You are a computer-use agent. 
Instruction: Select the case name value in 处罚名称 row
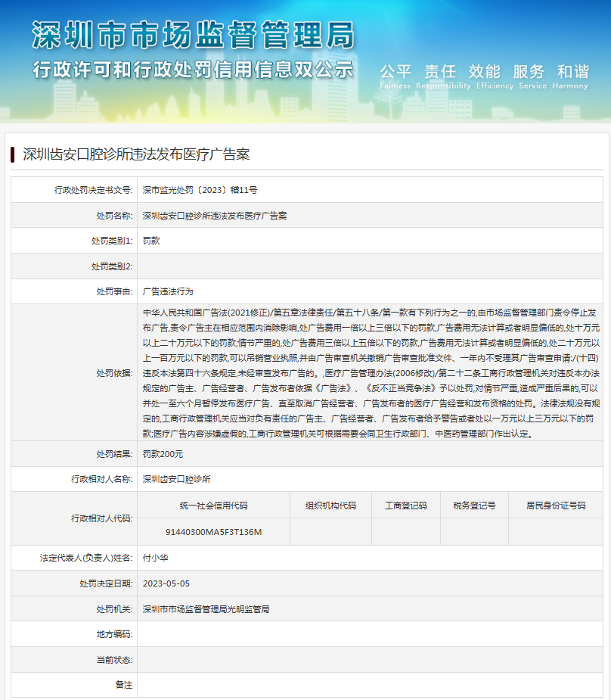pos(215,216)
